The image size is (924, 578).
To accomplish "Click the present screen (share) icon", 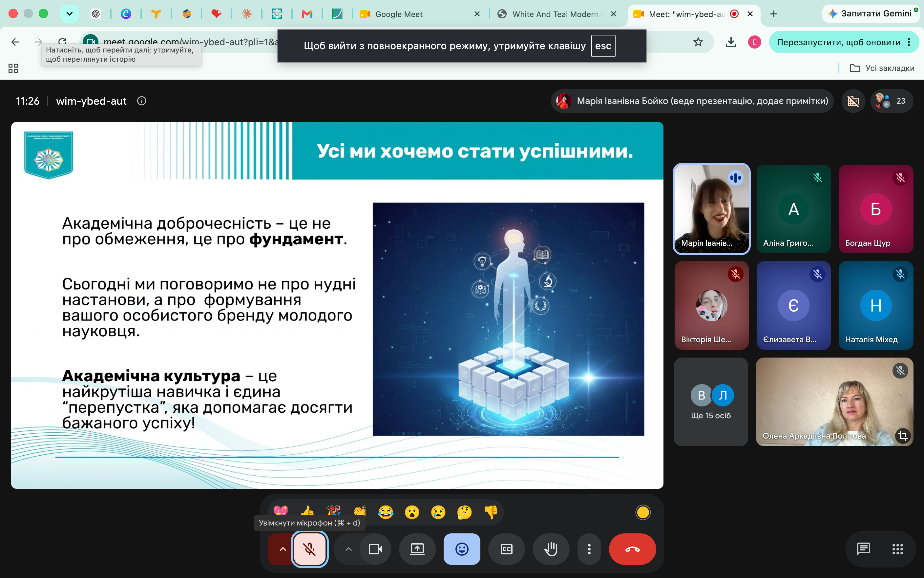I will [x=417, y=549].
